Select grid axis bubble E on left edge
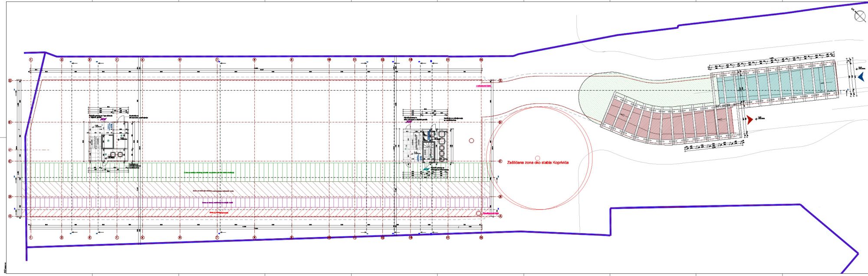This screenshot has width=868, height=276. (10, 81)
